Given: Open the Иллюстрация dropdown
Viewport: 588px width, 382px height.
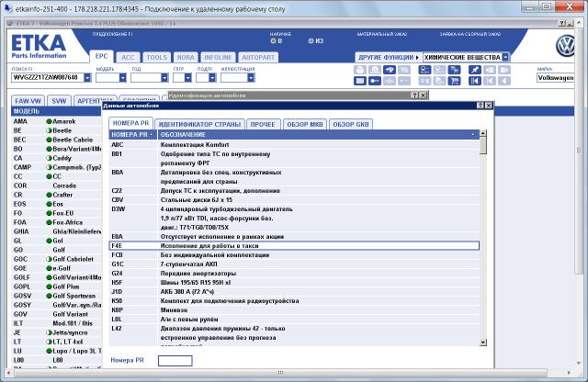Looking at the screenshot, I should click(251, 78).
